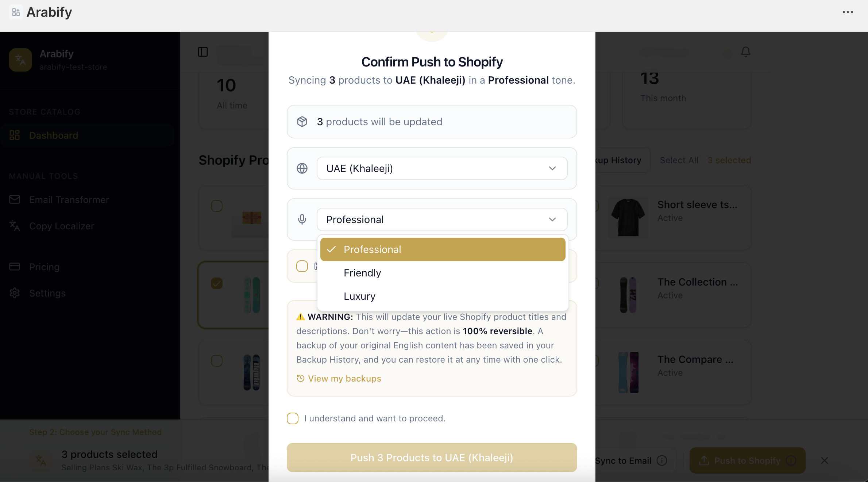Click the info icon next to Sync to Email
868x482 pixels.
pos(662,460)
